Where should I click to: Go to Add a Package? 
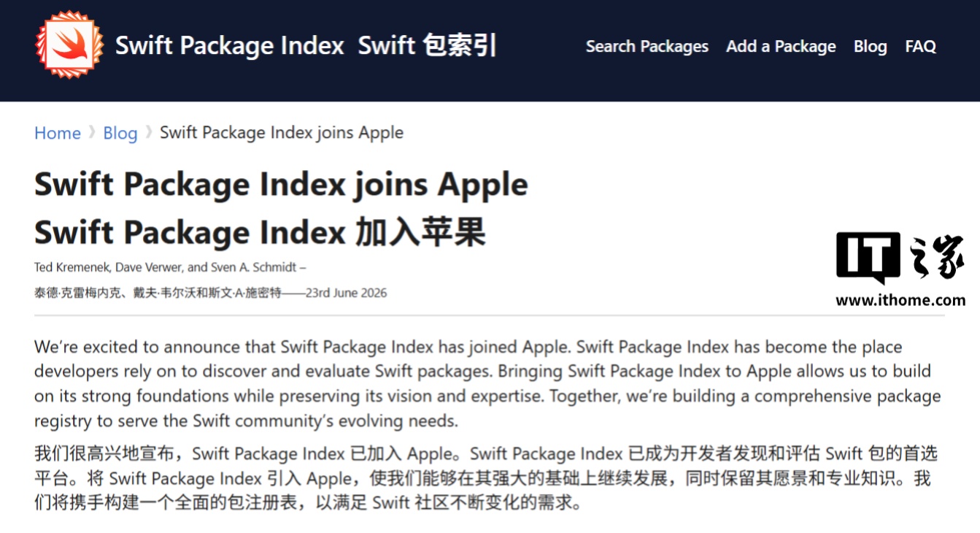[781, 46]
